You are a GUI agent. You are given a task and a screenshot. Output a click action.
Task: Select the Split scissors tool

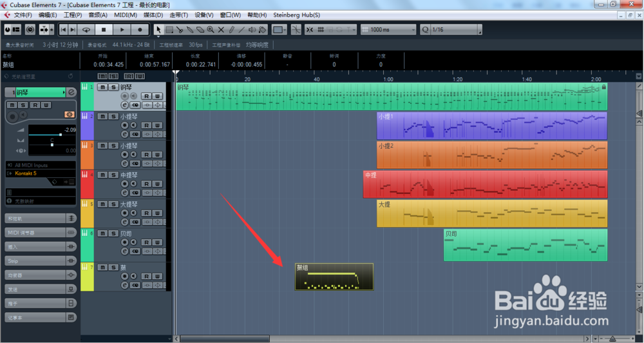tap(180, 30)
